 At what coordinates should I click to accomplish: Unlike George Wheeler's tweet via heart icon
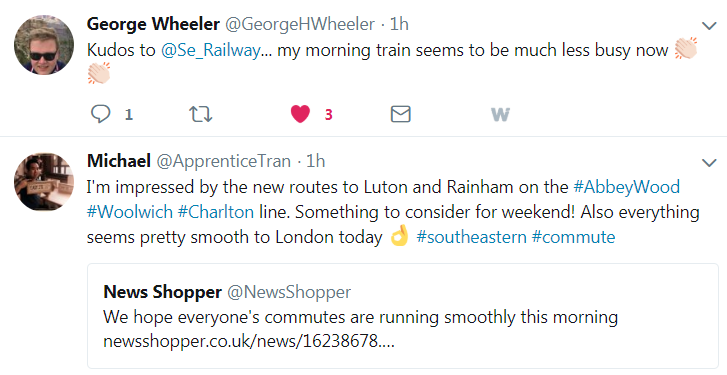pyautogui.click(x=300, y=114)
